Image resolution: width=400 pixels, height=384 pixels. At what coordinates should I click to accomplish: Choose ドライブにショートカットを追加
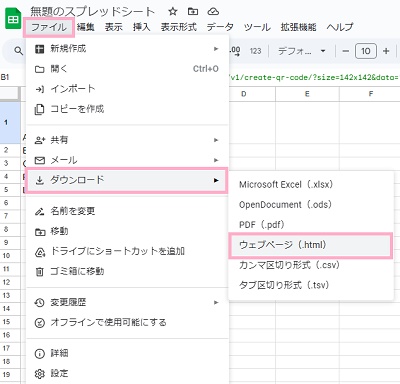127,251
